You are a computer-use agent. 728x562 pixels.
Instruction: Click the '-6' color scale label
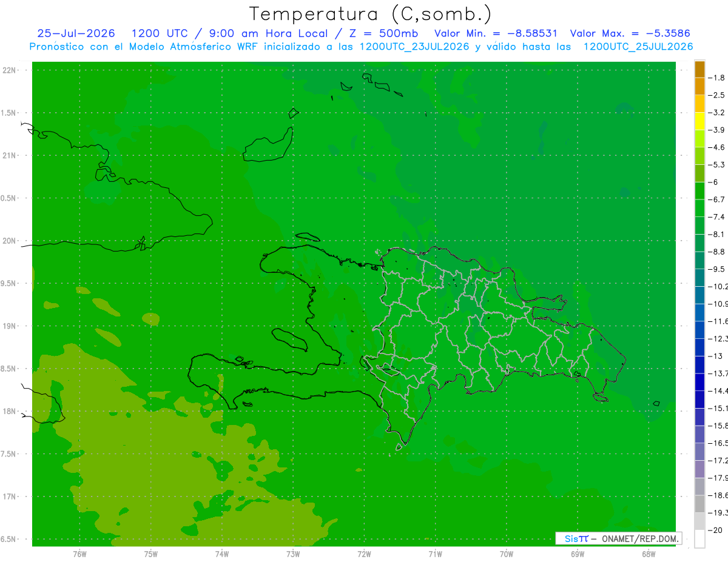(x=715, y=182)
